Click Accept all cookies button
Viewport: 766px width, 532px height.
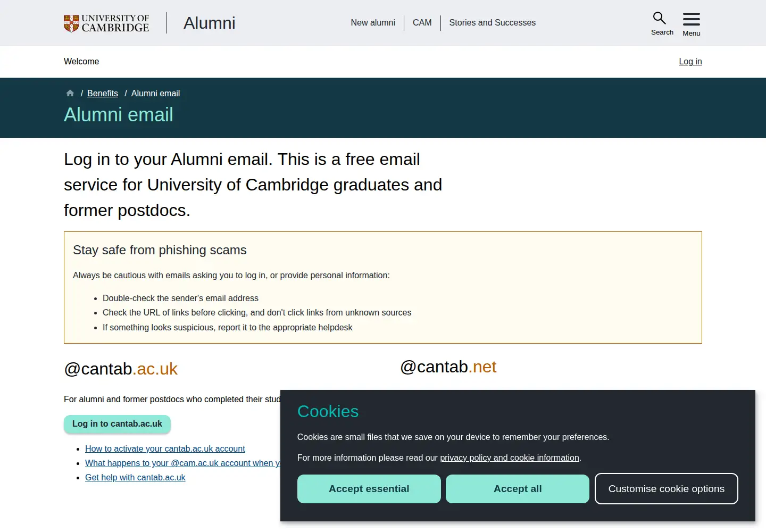[518, 489]
